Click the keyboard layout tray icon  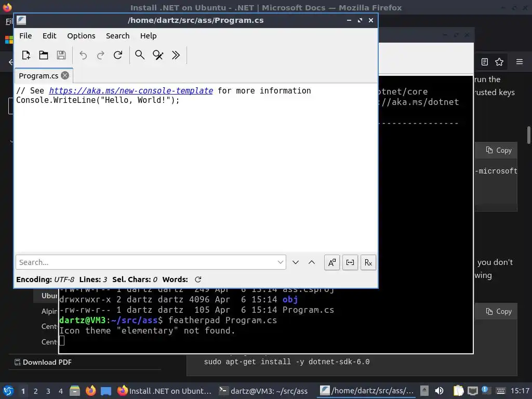pyautogui.click(x=500, y=391)
